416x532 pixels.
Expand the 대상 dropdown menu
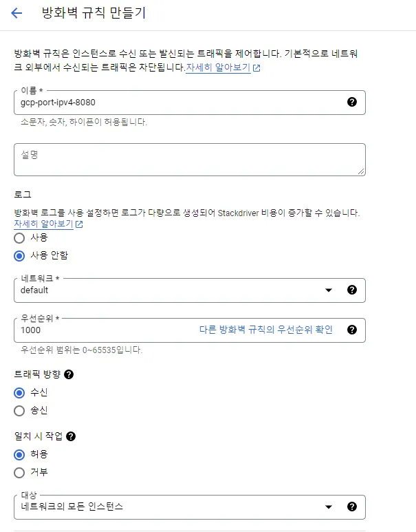[x=172, y=507]
